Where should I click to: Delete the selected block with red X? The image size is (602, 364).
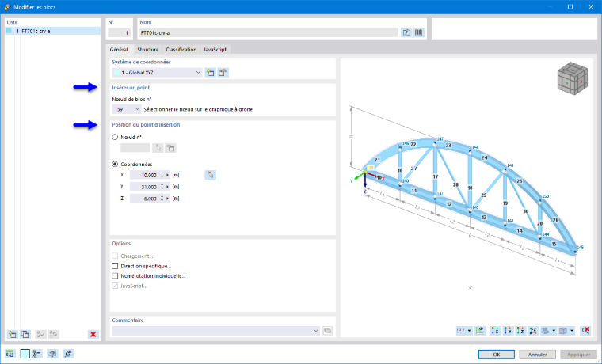[x=93, y=334]
